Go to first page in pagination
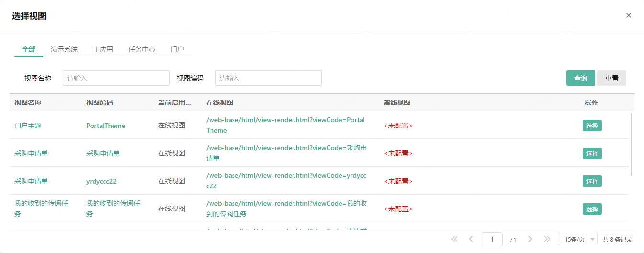Image resolution: width=644 pixels, height=253 pixels. tap(454, 239)
